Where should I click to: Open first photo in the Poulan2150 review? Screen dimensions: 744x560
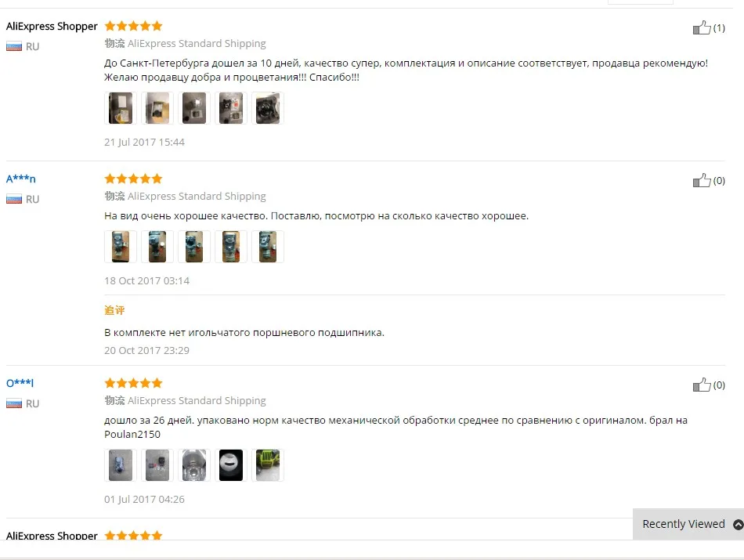[121, 465]
